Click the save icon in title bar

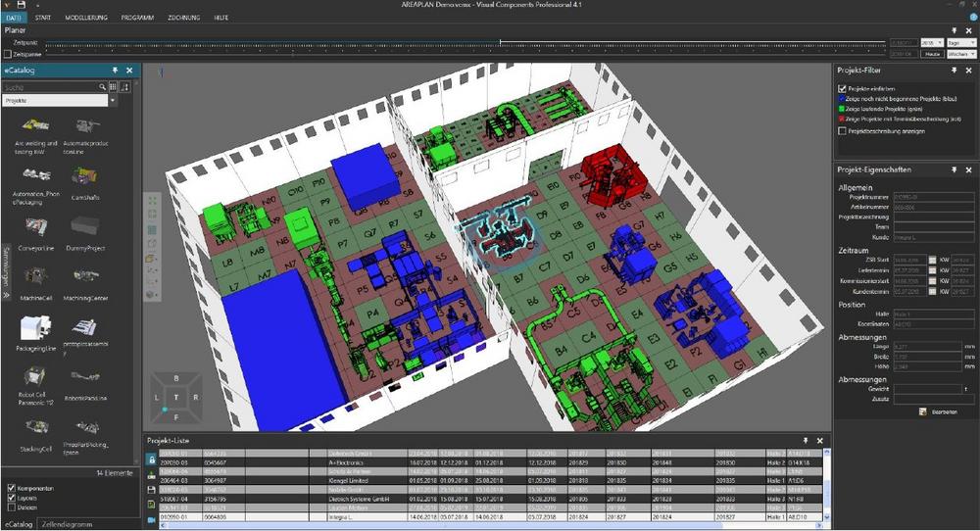(x=21, y=5)
